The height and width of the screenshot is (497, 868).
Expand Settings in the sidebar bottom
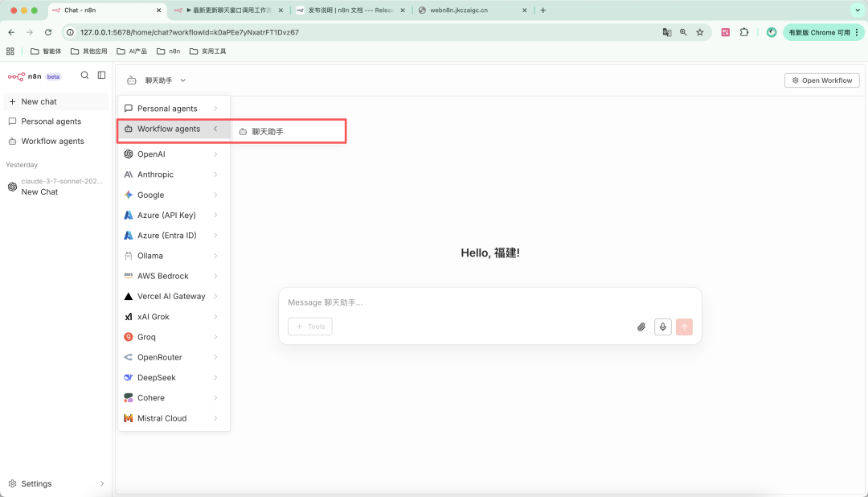(56, 483)
